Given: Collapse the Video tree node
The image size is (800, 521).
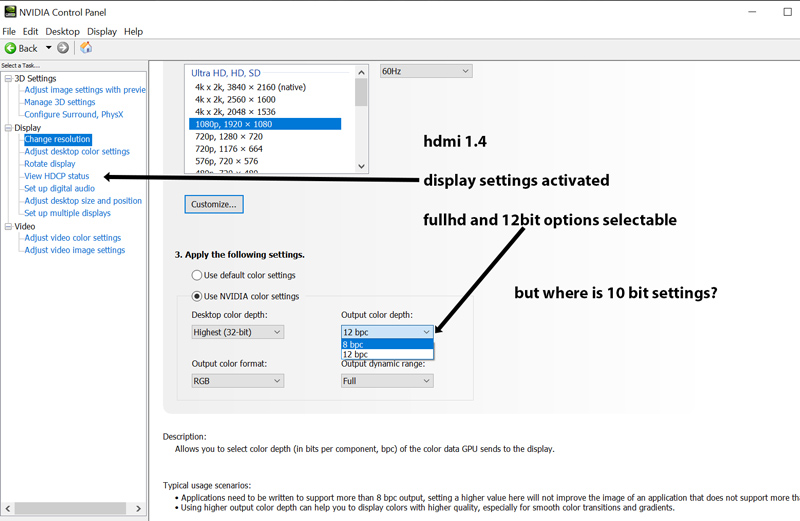Looking at the screenshot, I should pyautogui.click(x=8, y=226).
